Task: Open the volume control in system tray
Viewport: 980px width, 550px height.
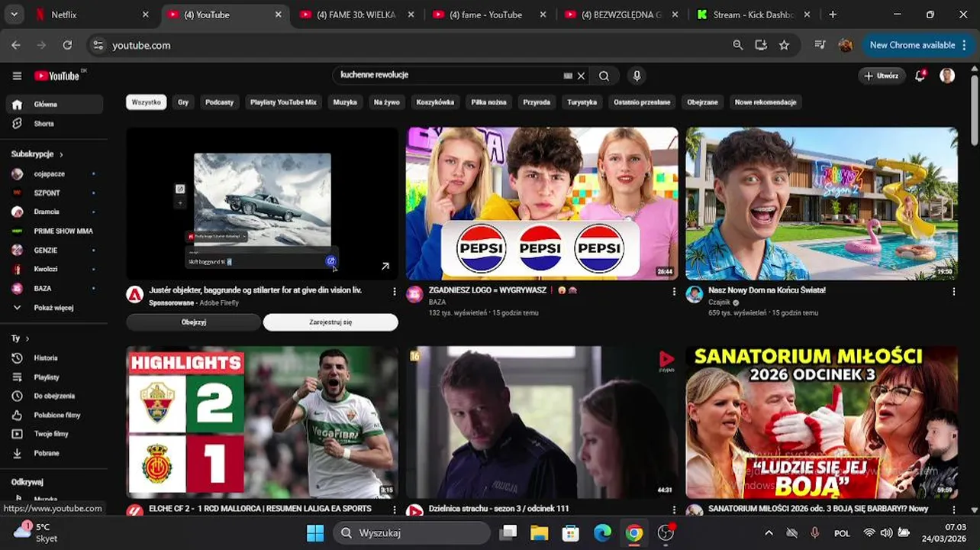Action: coord(886,532)
